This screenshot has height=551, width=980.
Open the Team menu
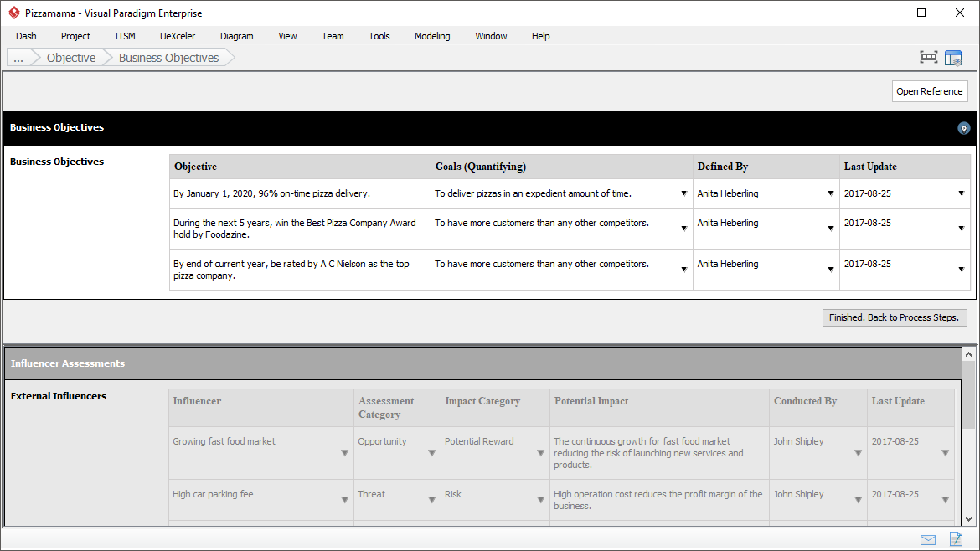click(333, 36)
